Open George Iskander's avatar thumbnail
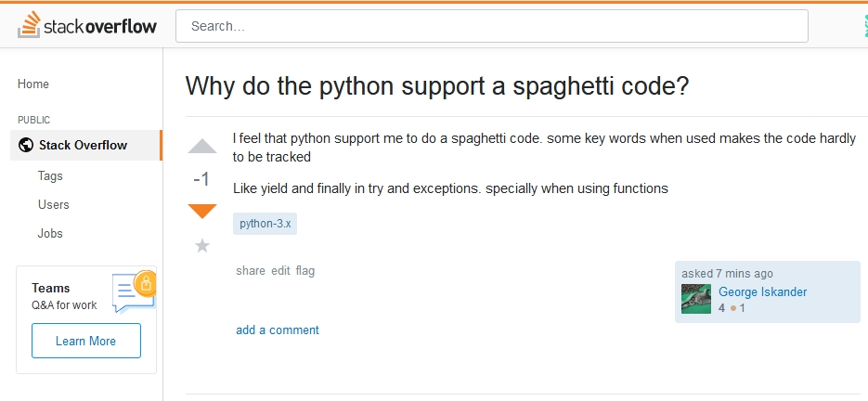This screenshot has height=401, width=868. [696, 299]
